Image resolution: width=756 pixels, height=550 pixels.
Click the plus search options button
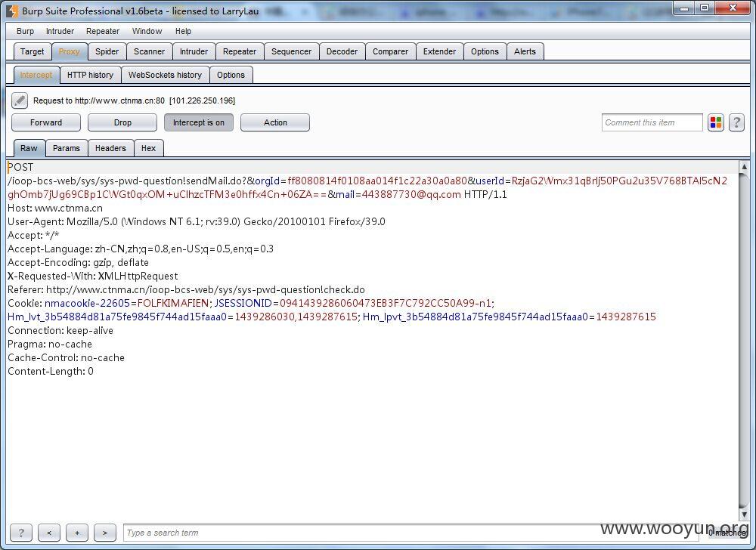point(77,533)
